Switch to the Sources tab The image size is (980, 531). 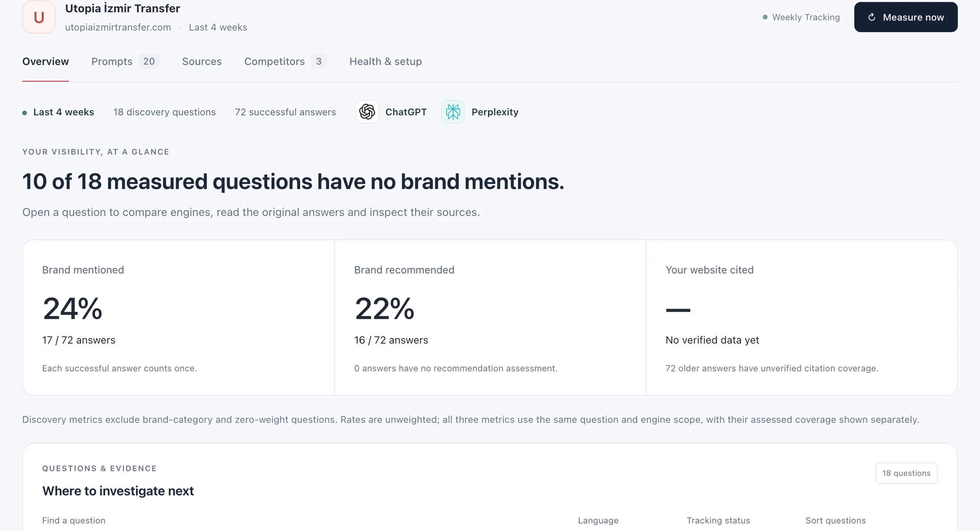point(202,61)
